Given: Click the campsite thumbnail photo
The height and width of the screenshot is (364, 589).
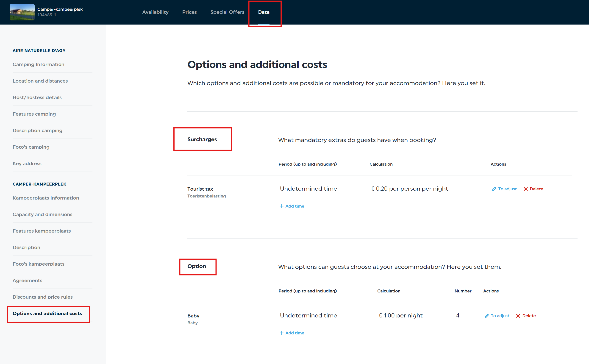Looking at the screenshot, I should [x=22, y=12].
